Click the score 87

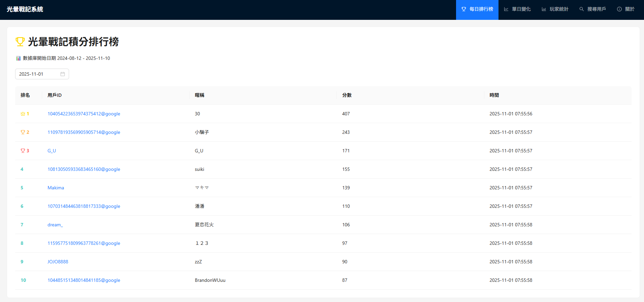coord(345,280)
